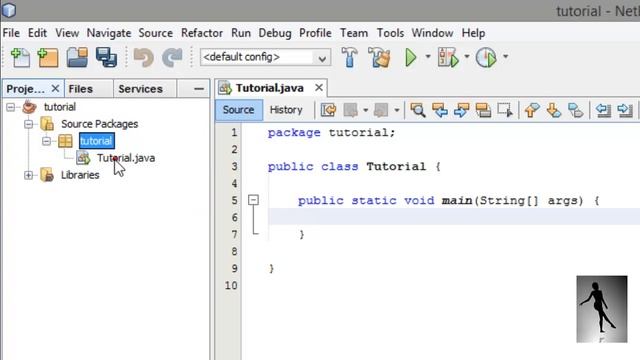Switch to the Services tab
This screenshot has width=640, height=360.
click(x=144, y=89)
